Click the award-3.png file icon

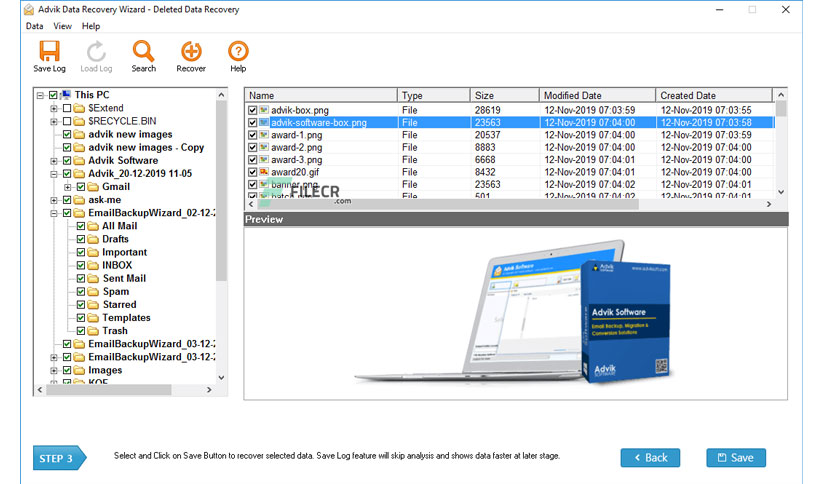coord(264,159)
